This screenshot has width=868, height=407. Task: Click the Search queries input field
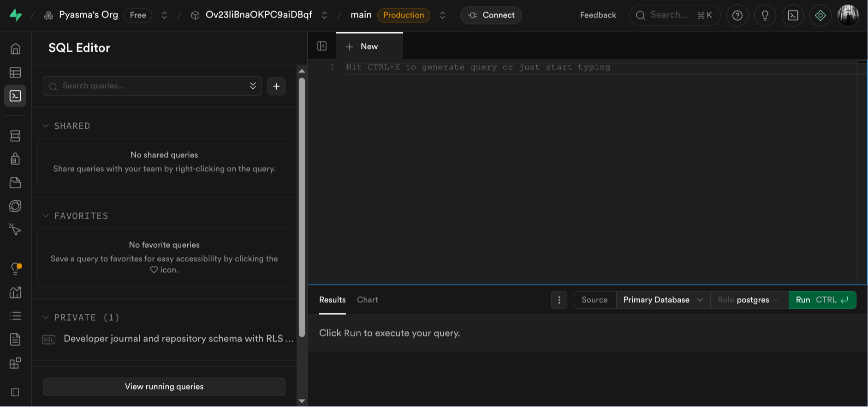point(152,86)
